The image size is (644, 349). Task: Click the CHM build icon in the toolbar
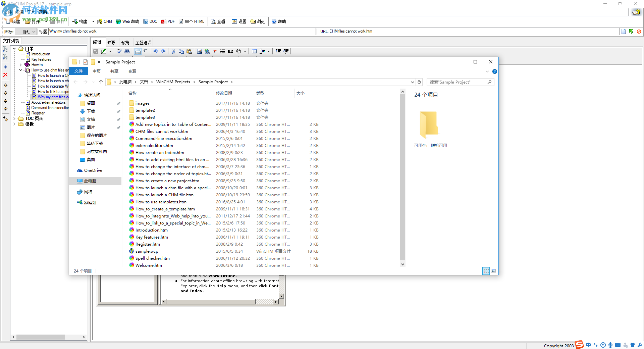100,21
